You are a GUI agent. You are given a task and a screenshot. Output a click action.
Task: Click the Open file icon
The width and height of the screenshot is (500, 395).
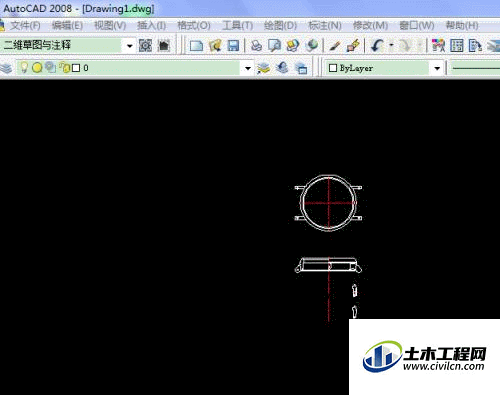pyautogui.click(x=215, y=45)
